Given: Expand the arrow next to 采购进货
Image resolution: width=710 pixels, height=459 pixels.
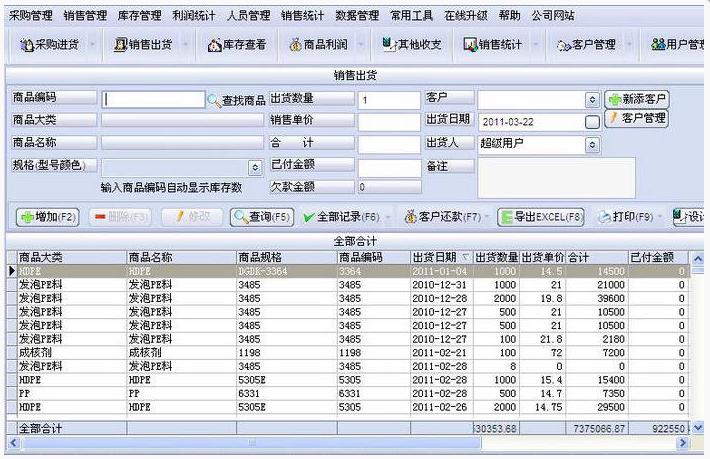Looking at the screenshot, I should [x=92, y=44].
